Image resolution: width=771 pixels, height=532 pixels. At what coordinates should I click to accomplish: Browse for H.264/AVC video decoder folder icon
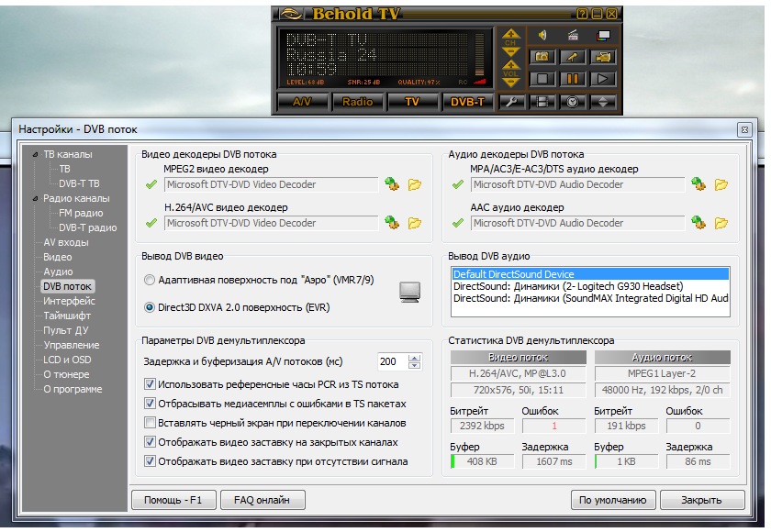tap(415, 223)
